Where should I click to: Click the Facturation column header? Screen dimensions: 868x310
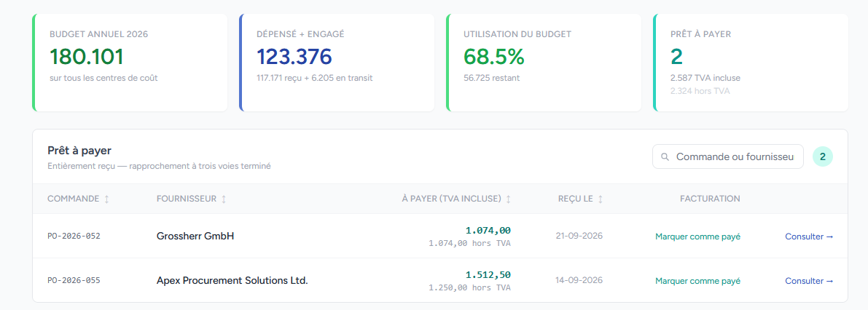tap(710, 199)
